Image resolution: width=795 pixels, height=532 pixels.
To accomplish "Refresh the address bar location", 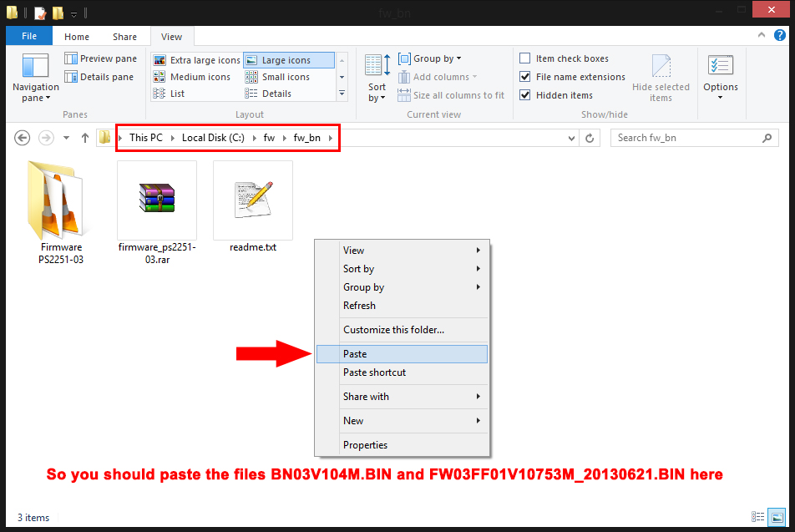I will (x=590, y=138).
